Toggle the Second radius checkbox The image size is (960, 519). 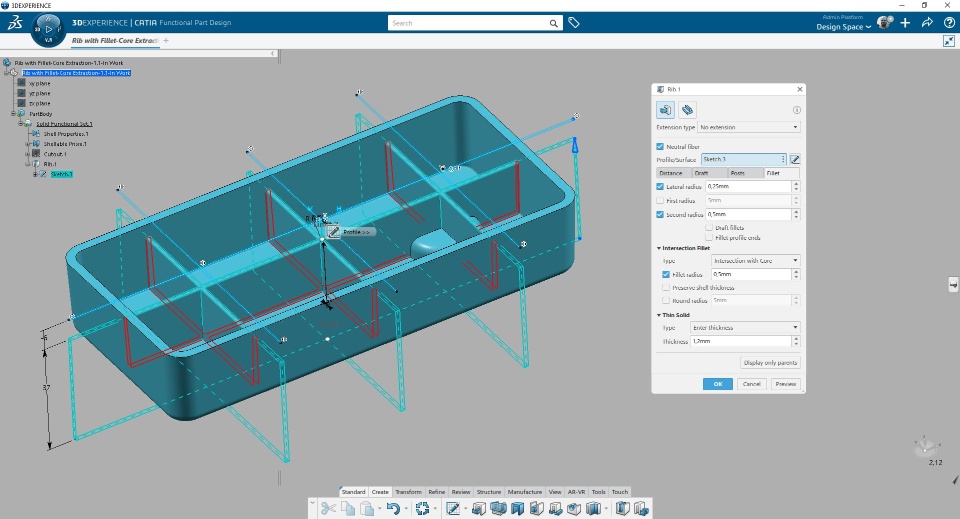point(660,215)
